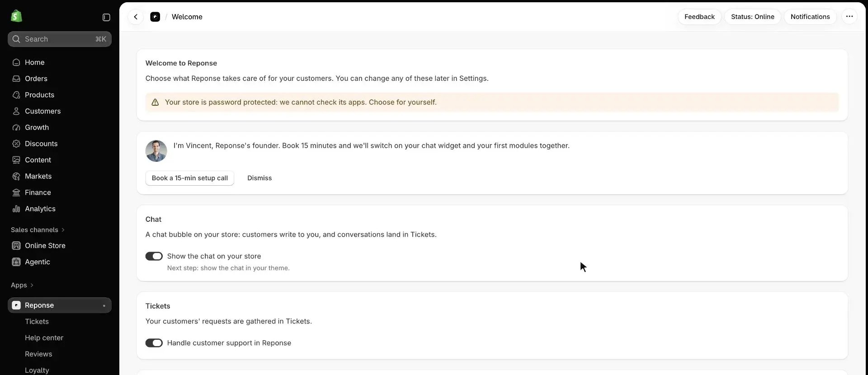Click the Finance bank icon
Viewport: 868px width, 375px height.
pos(16,192)
